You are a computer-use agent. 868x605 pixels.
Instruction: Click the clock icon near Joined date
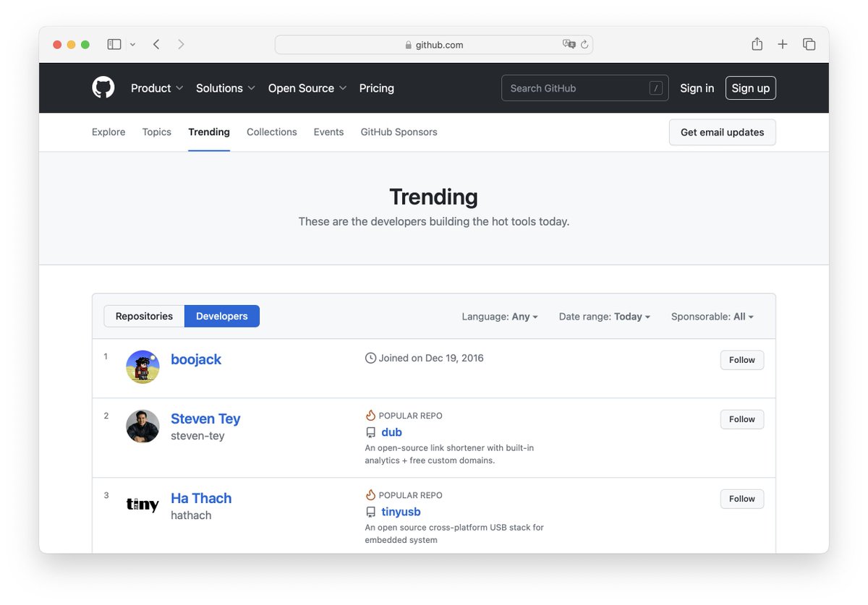[x=370, y=358]
